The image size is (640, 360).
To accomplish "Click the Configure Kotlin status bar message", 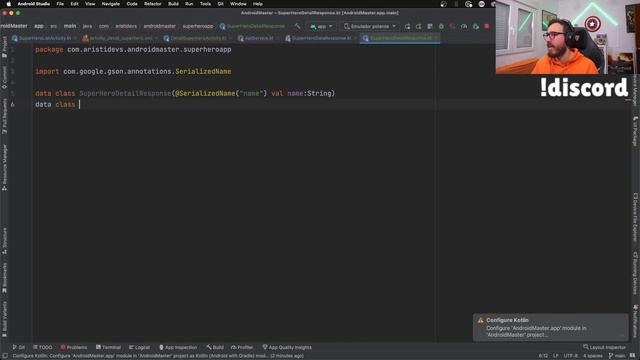I will (x=158, y=356).
